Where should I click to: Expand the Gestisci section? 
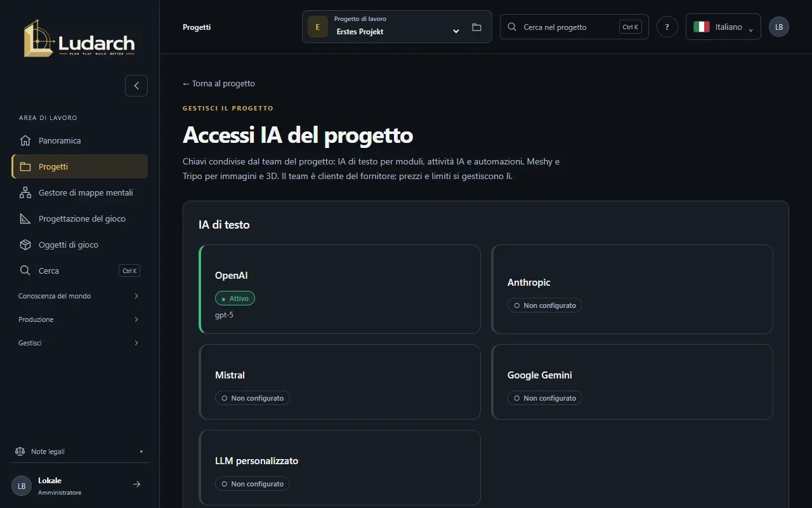tap(79, 343)
